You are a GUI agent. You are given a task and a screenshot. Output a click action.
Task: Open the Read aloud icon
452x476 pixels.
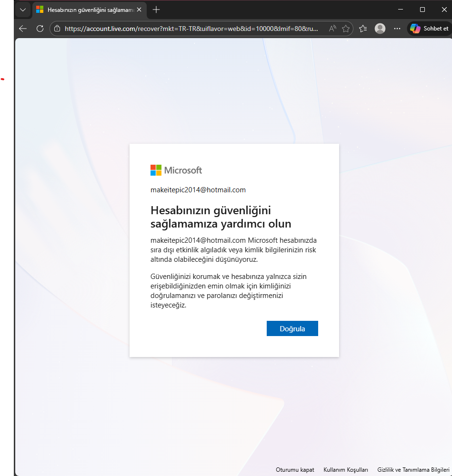[x=332, y=29]
